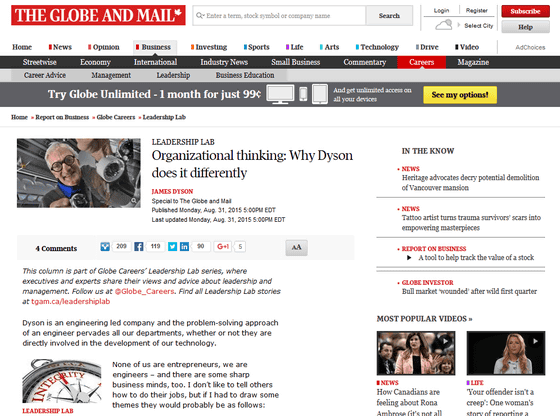Read the 'Bull market wounded' story
The width and height of the screenshot is (560, 416).
[469, 291]
